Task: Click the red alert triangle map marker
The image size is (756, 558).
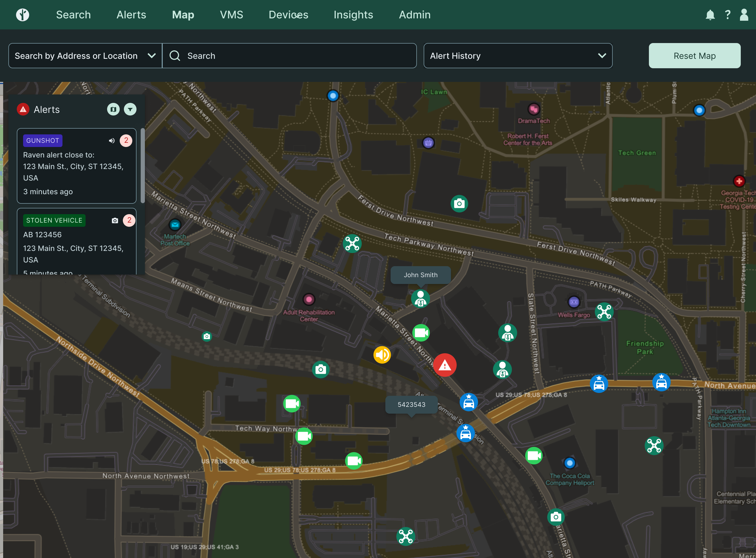Action: (445, 365)
